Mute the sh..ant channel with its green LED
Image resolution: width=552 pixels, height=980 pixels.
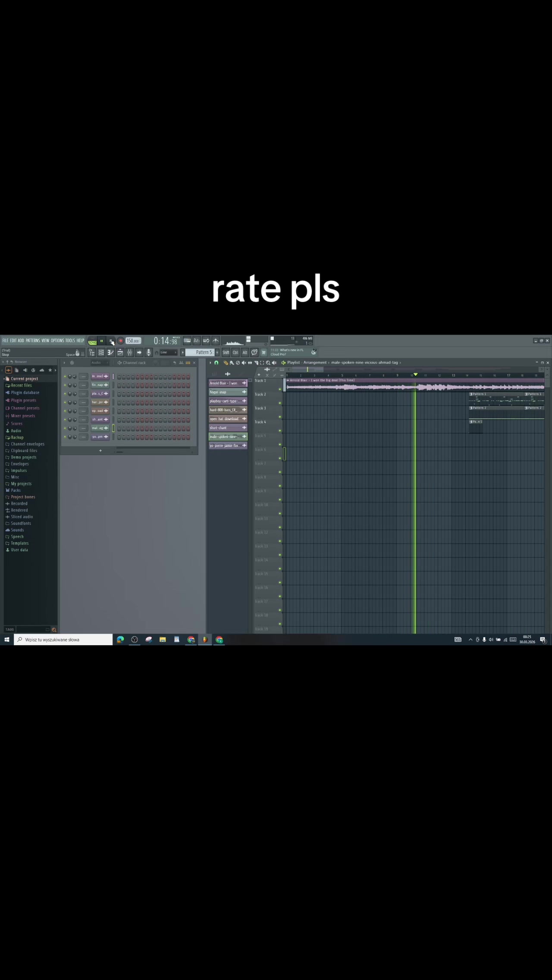65,420
